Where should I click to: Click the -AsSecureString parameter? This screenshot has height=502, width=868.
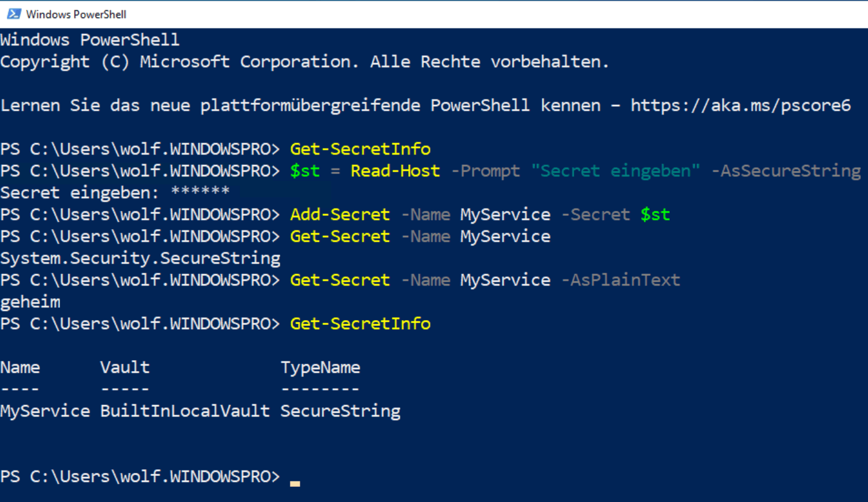(x=786, y=171)
